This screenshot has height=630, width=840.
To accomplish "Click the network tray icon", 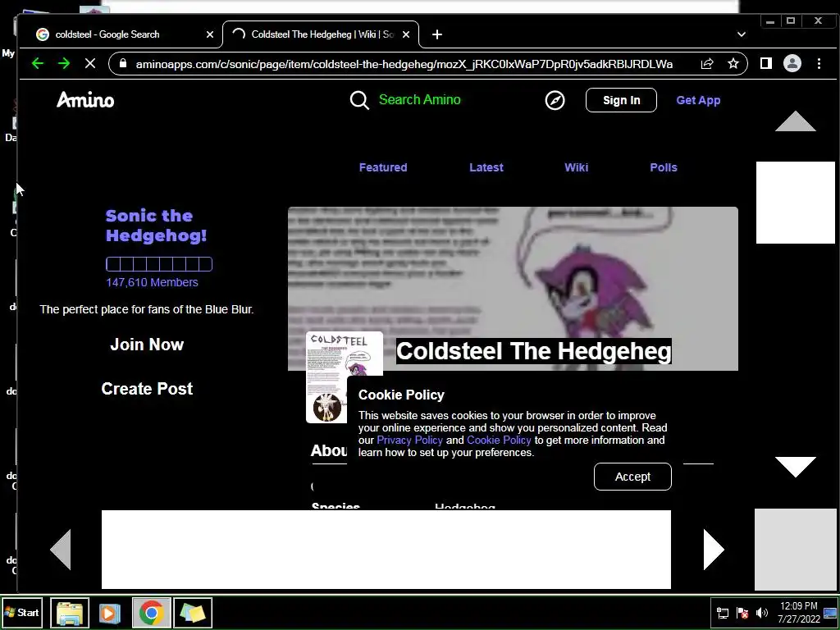I will point(723,613).
